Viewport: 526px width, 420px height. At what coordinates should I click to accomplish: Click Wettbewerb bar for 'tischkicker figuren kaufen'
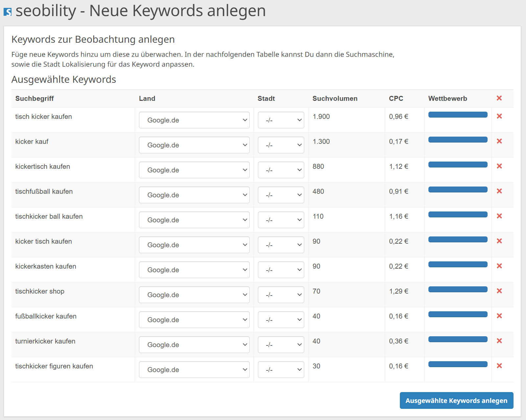pyautogui.click(x=458, y=364)
